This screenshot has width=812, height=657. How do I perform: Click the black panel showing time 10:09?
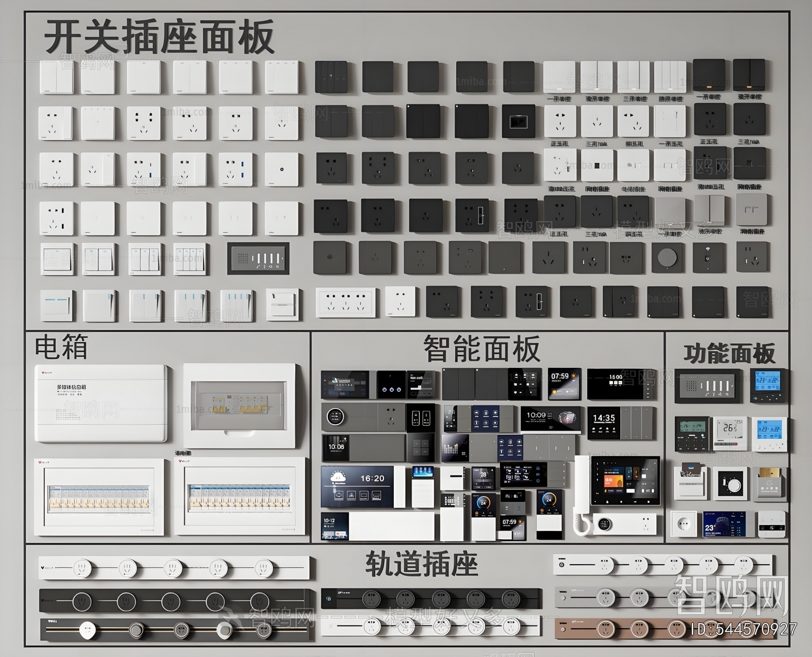551,419
